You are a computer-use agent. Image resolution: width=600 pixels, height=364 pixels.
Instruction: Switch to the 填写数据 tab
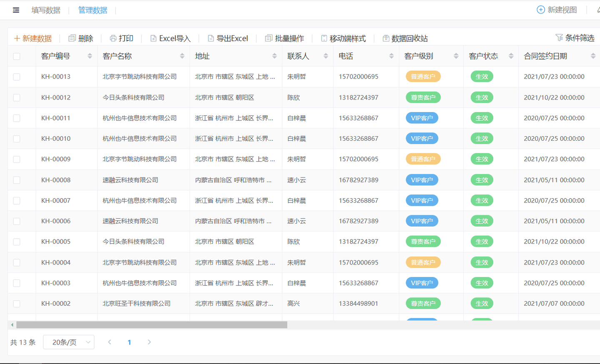tap(46, 10)
